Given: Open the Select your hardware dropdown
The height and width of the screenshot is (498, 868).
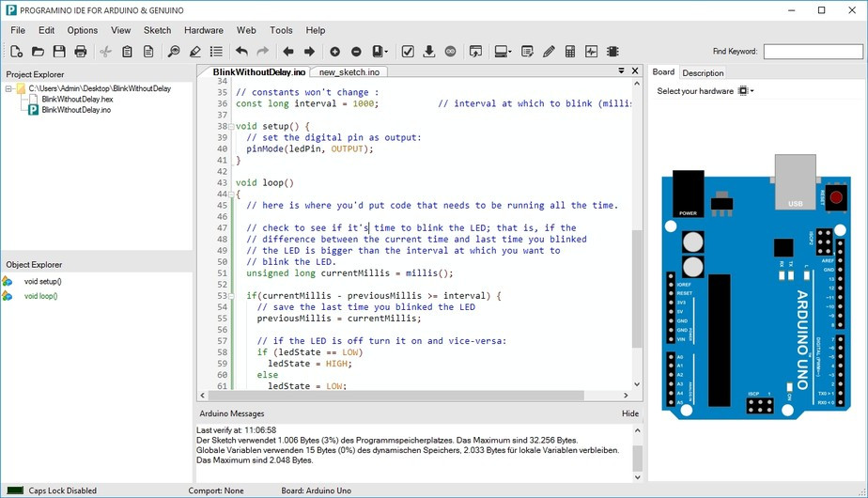Looking at the screenshot, I should coord(746,91).
